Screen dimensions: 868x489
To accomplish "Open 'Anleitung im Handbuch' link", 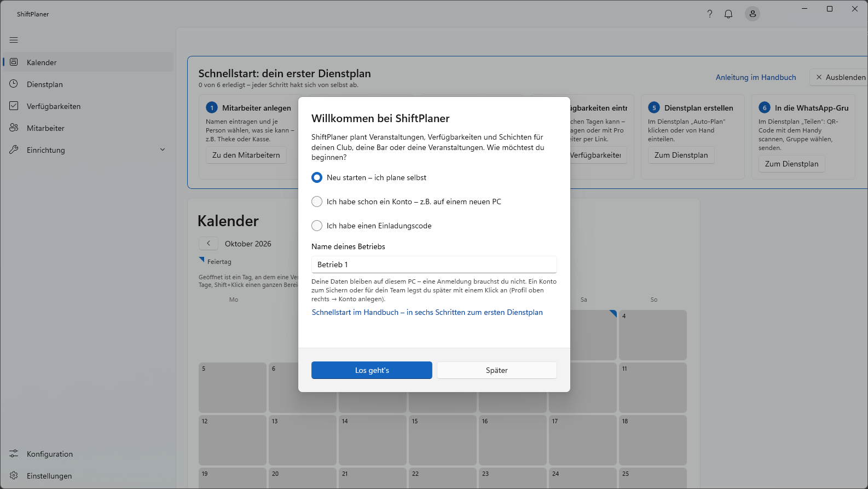I will coord(756,77).
